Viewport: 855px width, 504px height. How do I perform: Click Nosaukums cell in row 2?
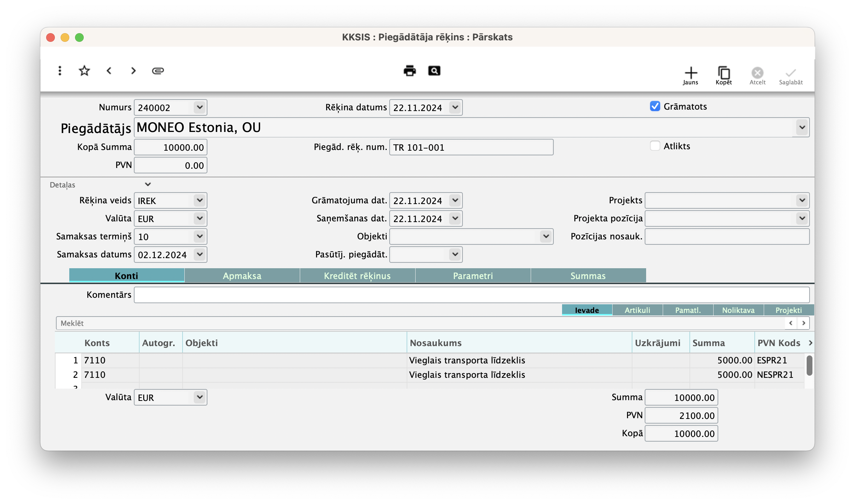519,375
